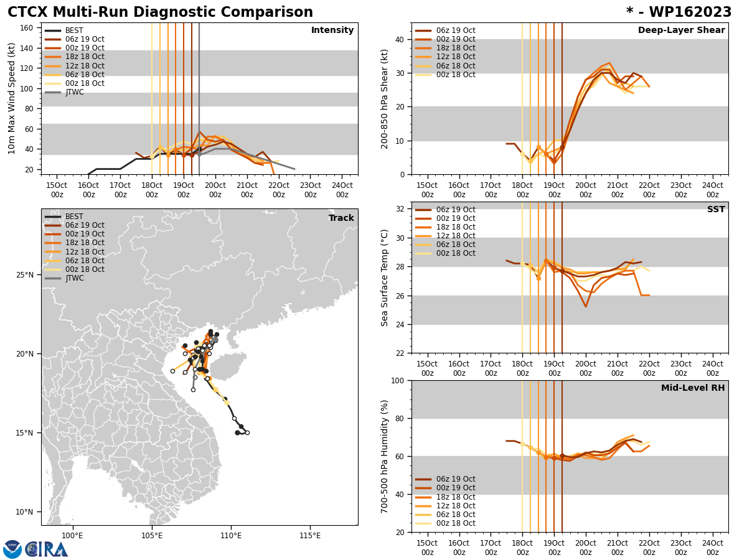Click the Intensity panel title
747x560 pixels.
(x=332, y=30)
